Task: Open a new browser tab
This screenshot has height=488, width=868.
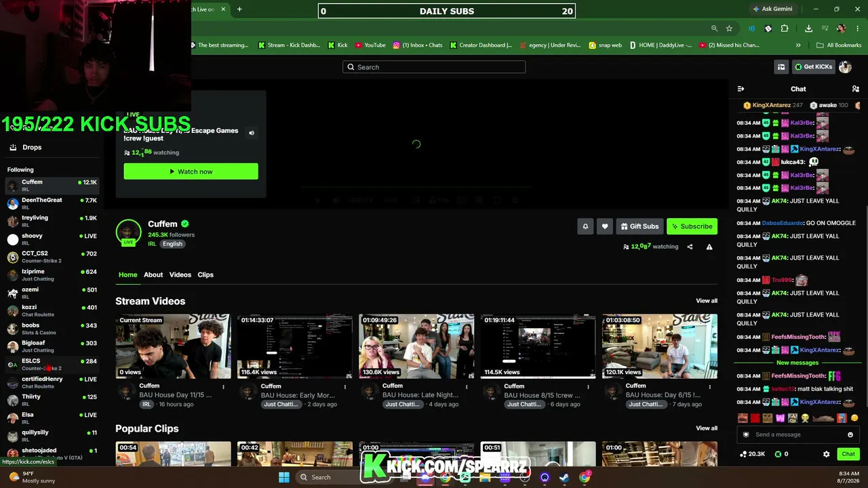Action: coord(239,9)
